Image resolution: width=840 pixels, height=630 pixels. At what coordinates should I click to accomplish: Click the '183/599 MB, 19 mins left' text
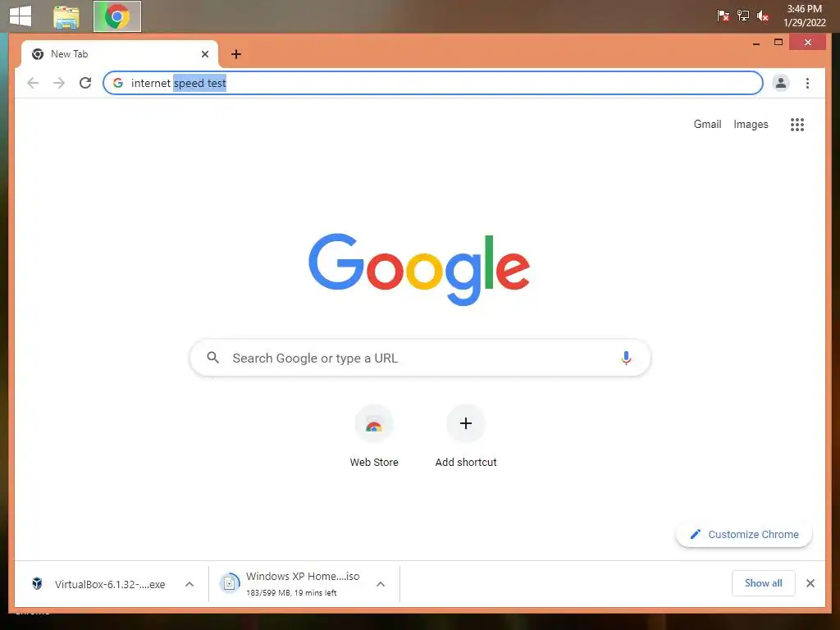point(291,592)
